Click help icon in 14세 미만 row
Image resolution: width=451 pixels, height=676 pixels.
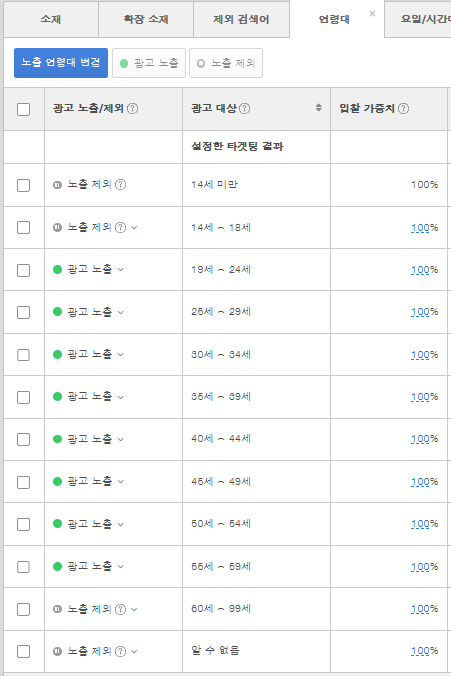[x=121, y=185]
